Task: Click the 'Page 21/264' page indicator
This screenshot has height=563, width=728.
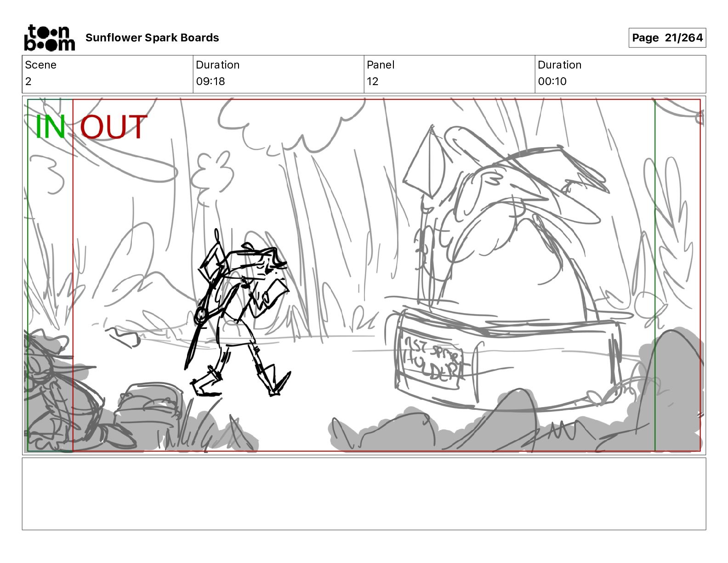Action: (x=667, y=38)
